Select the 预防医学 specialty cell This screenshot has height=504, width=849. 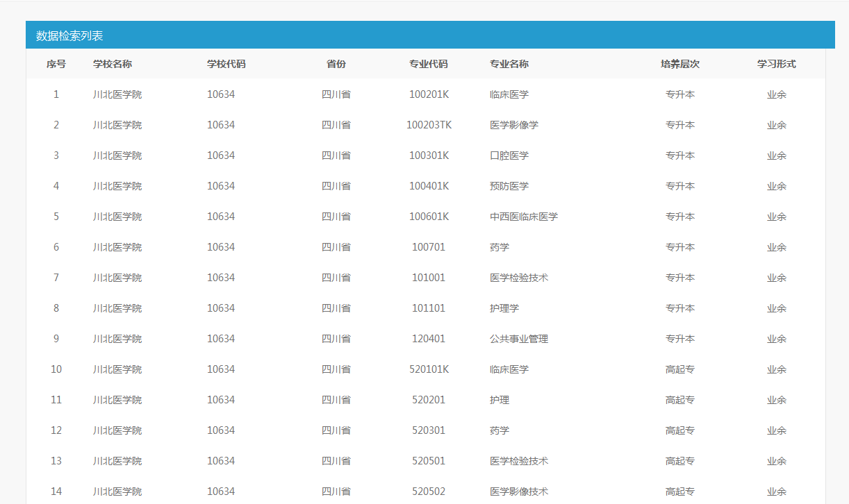(x=509, y=186)
